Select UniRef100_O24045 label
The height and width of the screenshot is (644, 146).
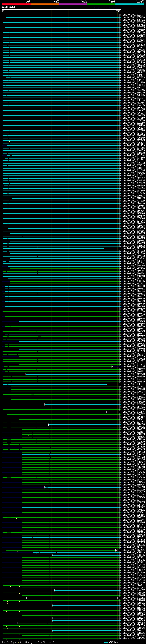click(133, 331)
